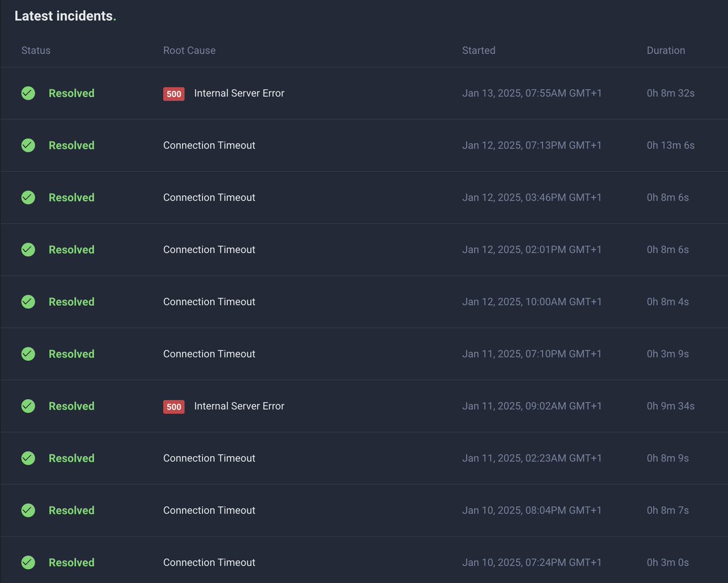
Task: Open Internal Server Error from Jan 13, 2025
Action: [x=239, y=93]
